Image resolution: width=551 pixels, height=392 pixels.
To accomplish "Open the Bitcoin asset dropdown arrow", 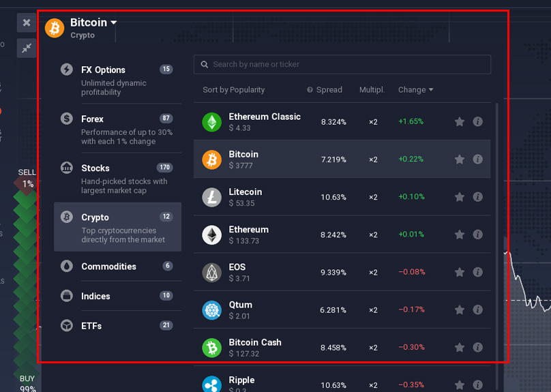I will point(114,22).
